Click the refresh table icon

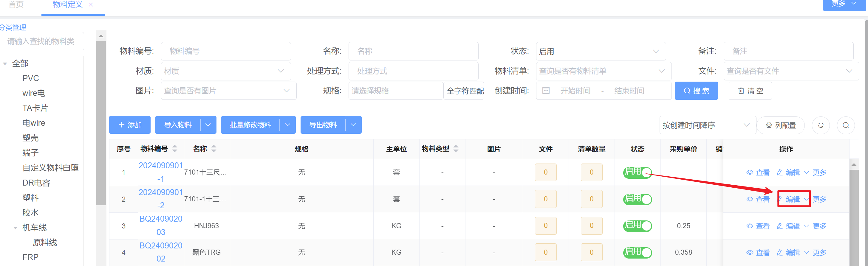(821, 125)
